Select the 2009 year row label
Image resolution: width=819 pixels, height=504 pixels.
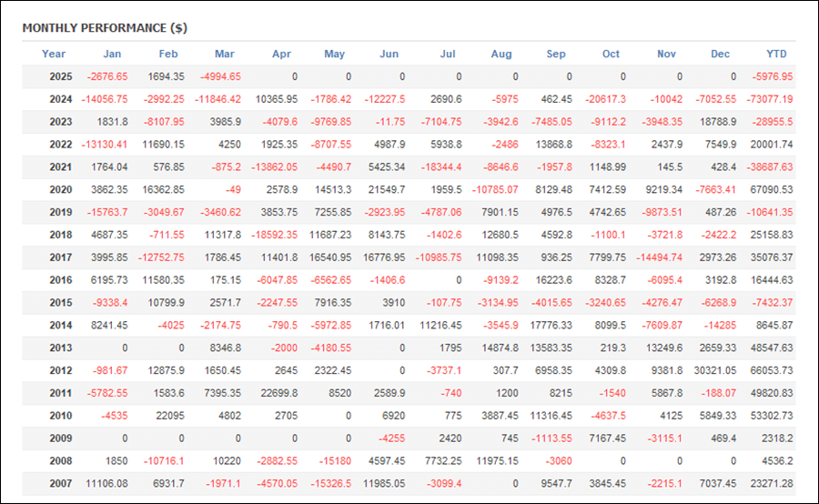coord(61,438)
